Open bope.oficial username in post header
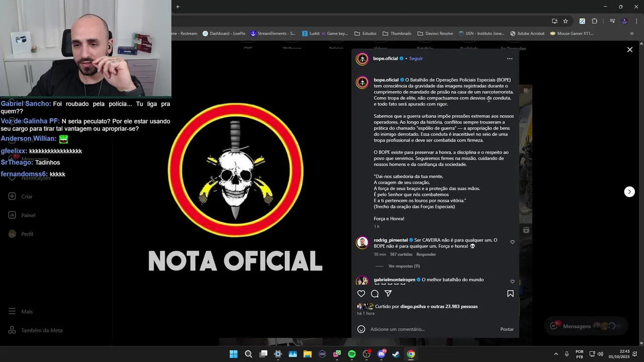Screen dimensions: 644x362 click(x=385, y=59)
